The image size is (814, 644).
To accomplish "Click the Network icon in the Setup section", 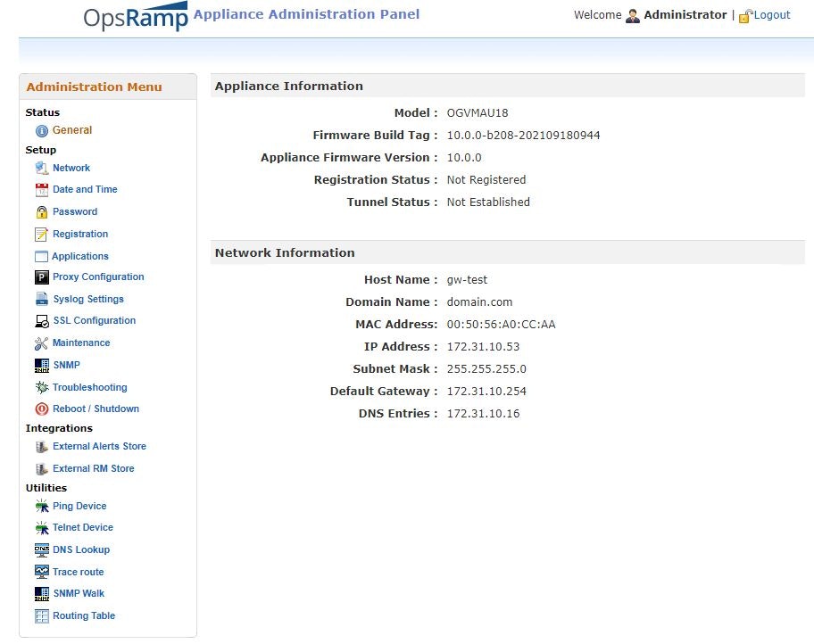I will click(42, 168).
